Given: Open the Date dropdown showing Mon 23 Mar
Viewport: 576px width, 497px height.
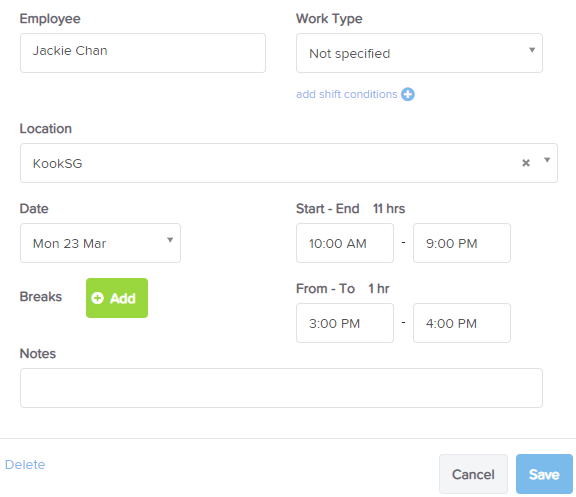Looking at the screenshot, I should (100, 243).
